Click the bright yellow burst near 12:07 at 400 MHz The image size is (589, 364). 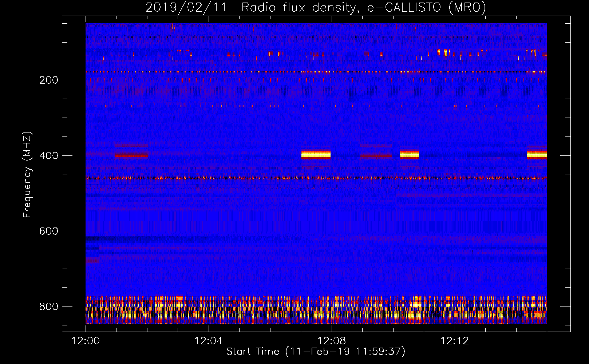[316, 155]
